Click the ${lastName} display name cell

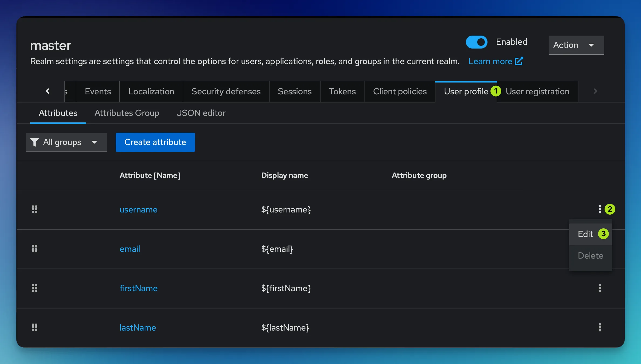click(x=285, y=328)
